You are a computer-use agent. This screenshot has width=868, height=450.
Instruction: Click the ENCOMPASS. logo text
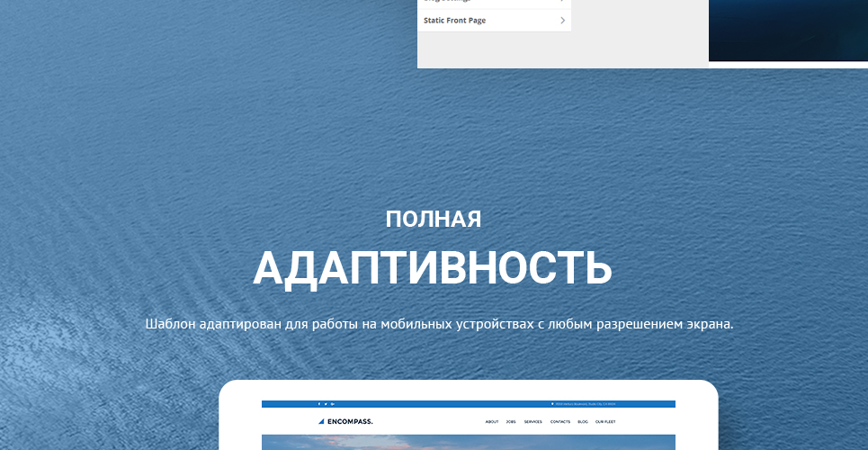(x=350, y=422)
